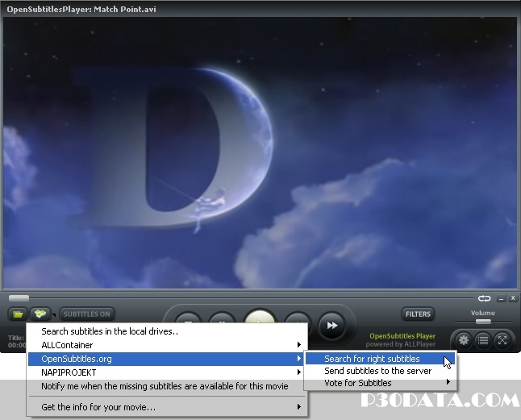Click the subtitle download icon
The width and height of the screenshot is (521, 420).
coord(39,314)
